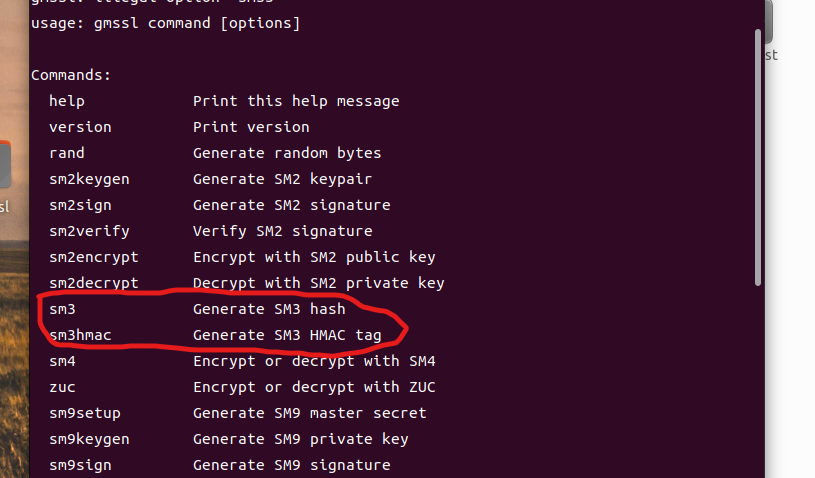Image resolution: width=815 pixels, height=478 pixels.
Task: Click the "Print this help message" description
Action: coord(296,101)
